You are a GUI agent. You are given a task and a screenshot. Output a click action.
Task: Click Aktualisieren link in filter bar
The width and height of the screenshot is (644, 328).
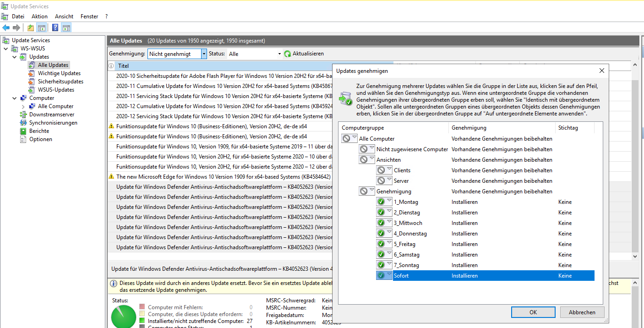click(x=308, y=54)
